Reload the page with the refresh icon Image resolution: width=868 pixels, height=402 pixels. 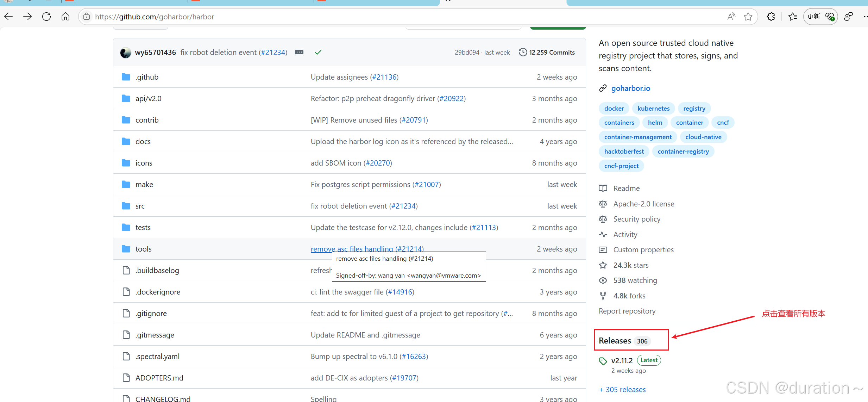coord(46,17)
